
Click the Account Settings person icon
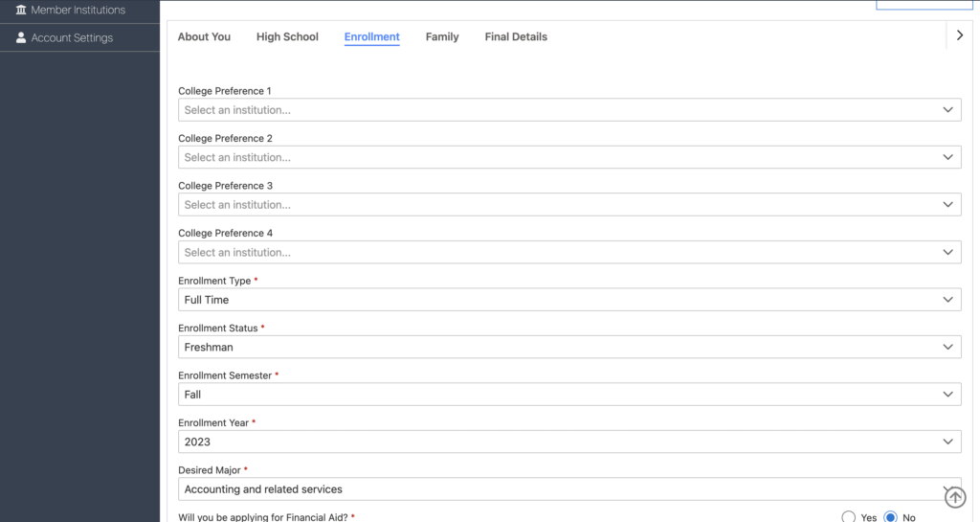21,38
